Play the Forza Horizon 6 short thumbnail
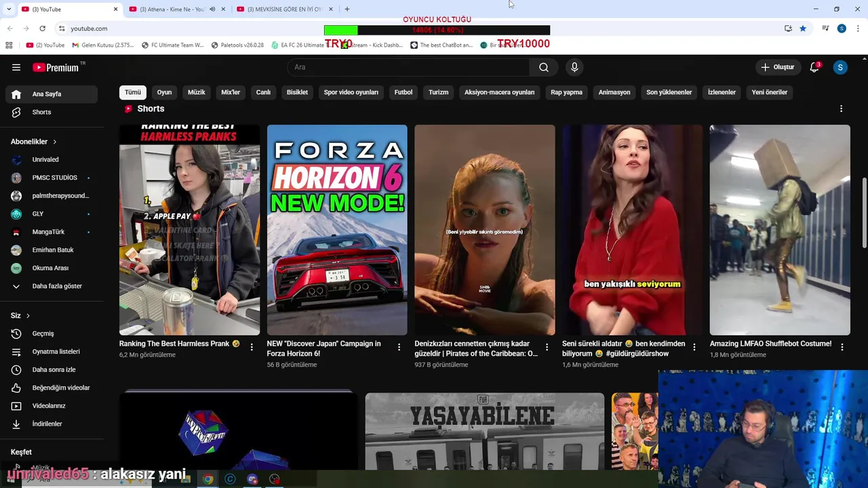This screenshot has height=488, width=868. point(337,230)
